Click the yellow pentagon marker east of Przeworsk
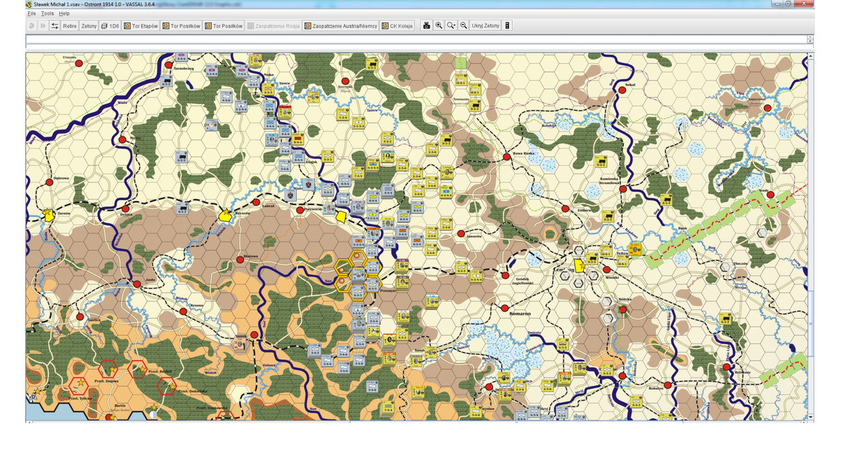Screen dimensions: 868x470 tap(341, 216)
